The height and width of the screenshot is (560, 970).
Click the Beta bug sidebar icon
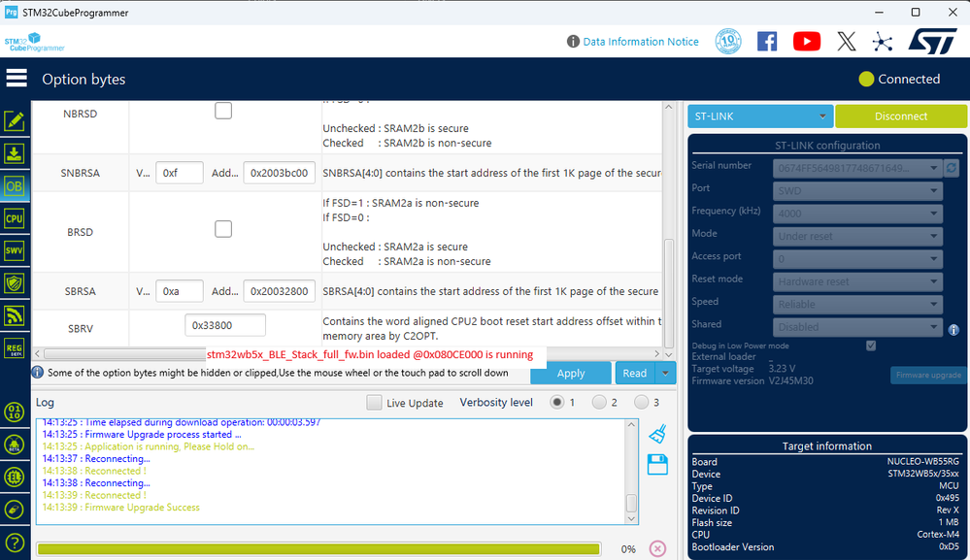click(15, 445)
